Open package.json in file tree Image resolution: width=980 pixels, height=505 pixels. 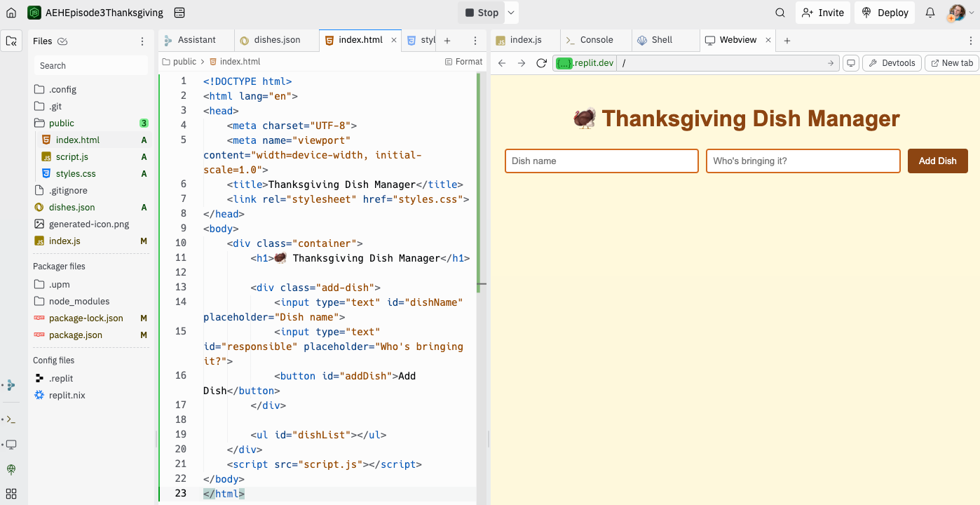(76, 335)
